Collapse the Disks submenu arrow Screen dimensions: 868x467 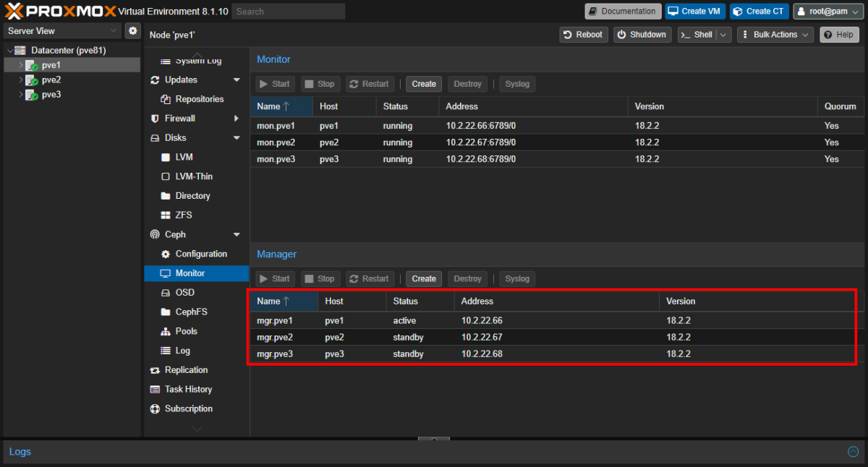(237, 138)
